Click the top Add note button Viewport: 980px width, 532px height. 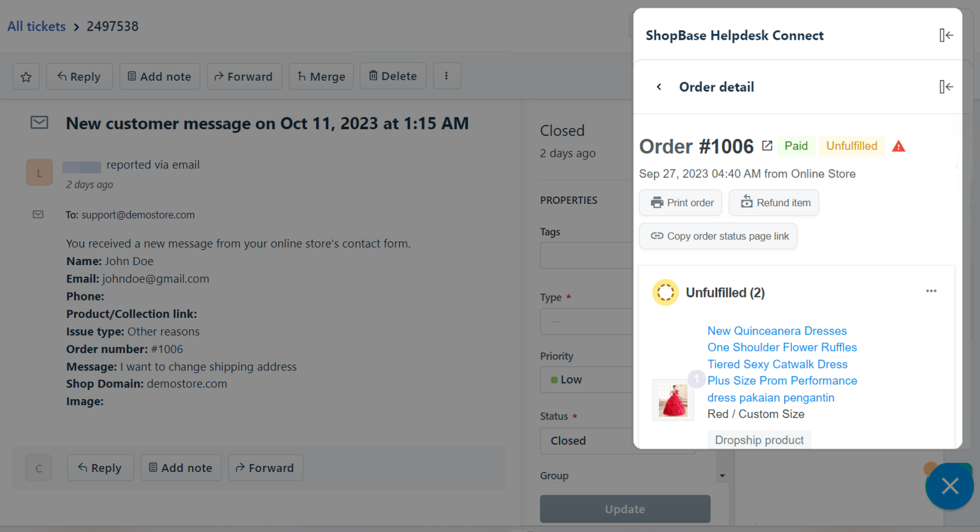click(159, 77)
